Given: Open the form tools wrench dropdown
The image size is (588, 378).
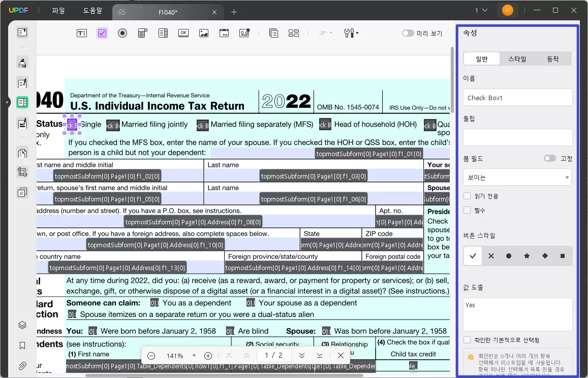Looking at the screenshot, I should [351, 33].
